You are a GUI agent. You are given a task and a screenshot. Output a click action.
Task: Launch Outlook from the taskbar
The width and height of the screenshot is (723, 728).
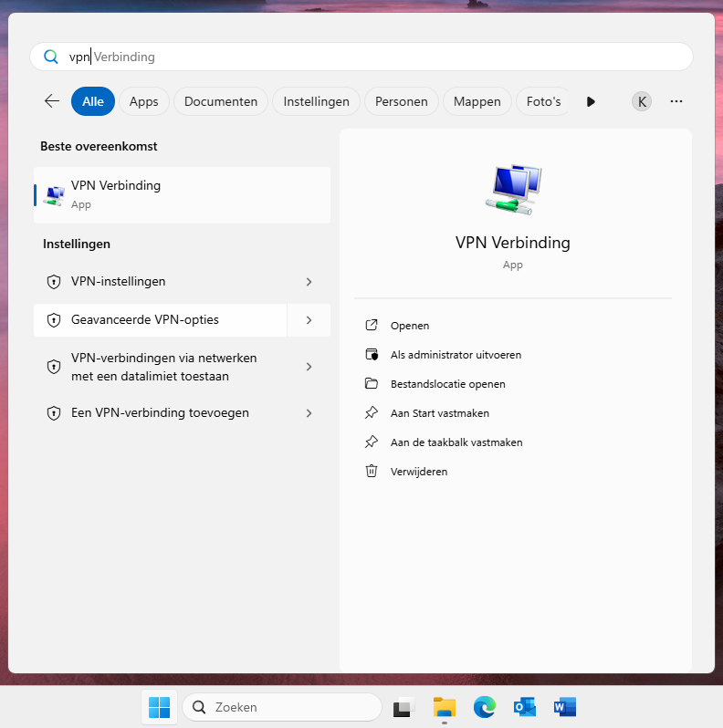point(524,707)
